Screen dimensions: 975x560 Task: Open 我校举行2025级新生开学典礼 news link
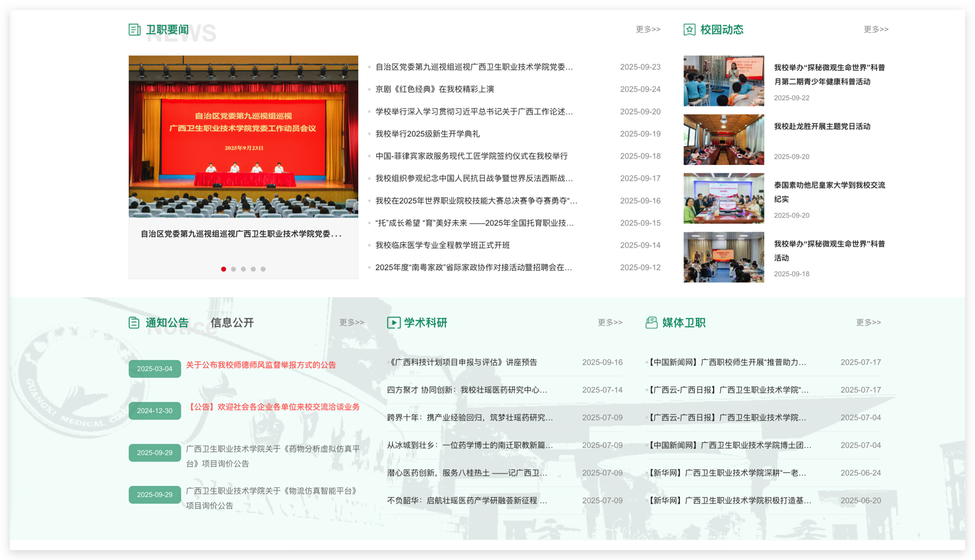point(427,134)
